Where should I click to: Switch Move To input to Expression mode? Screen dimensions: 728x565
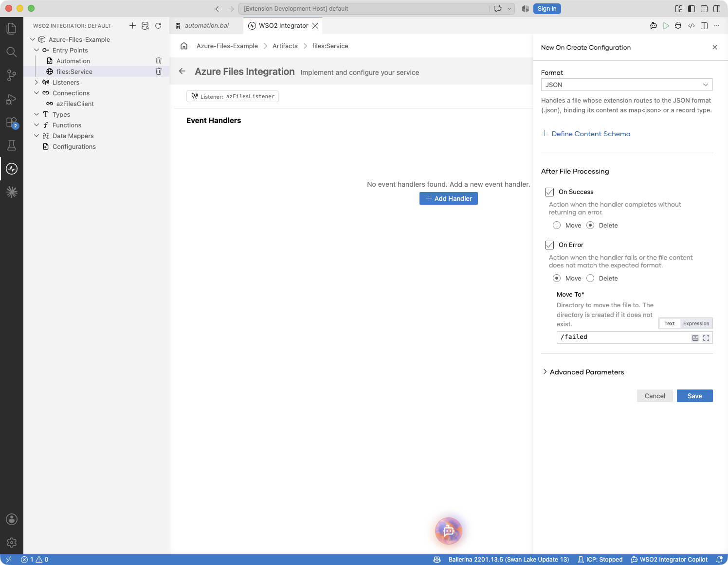click(x=696, y=323)
